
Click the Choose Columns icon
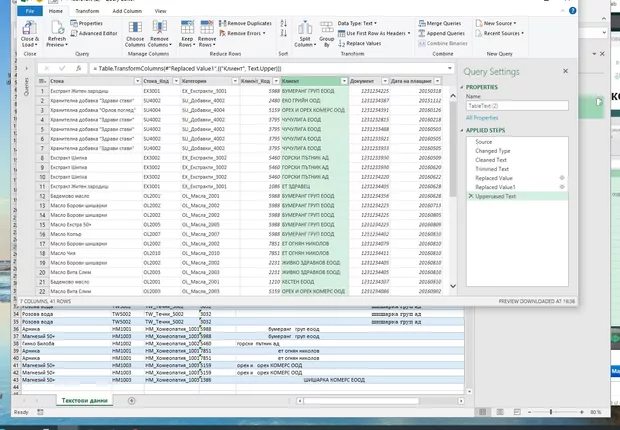coord(135,28)
